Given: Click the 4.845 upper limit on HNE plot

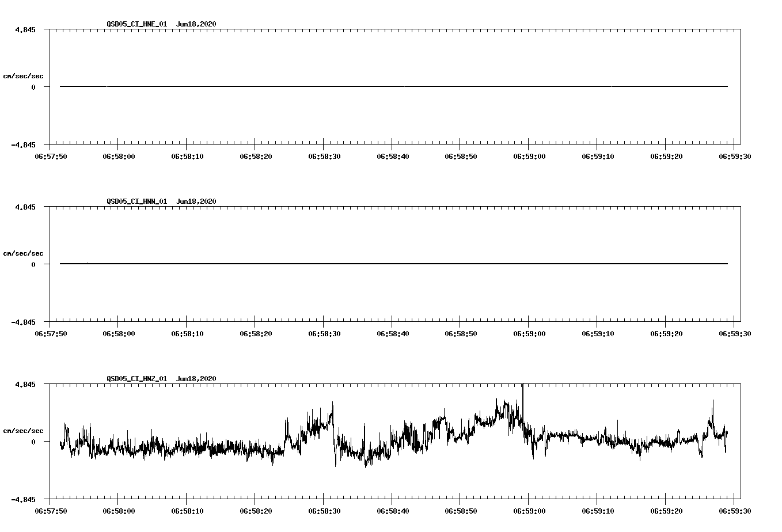Looking at the screenshot, I should coord(25,29).
